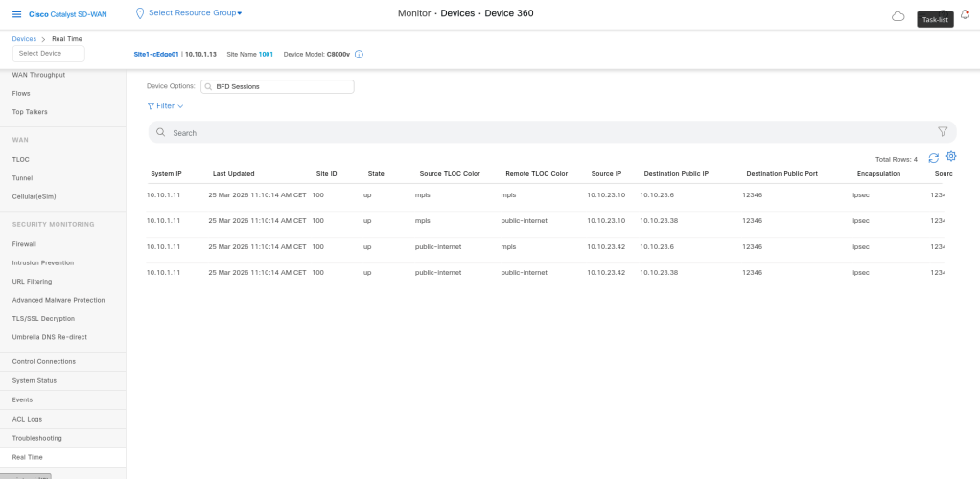The width and height of the screenshot is (980, 479).
Task: Open table column settings gear
Action: (x=951, y=157)
